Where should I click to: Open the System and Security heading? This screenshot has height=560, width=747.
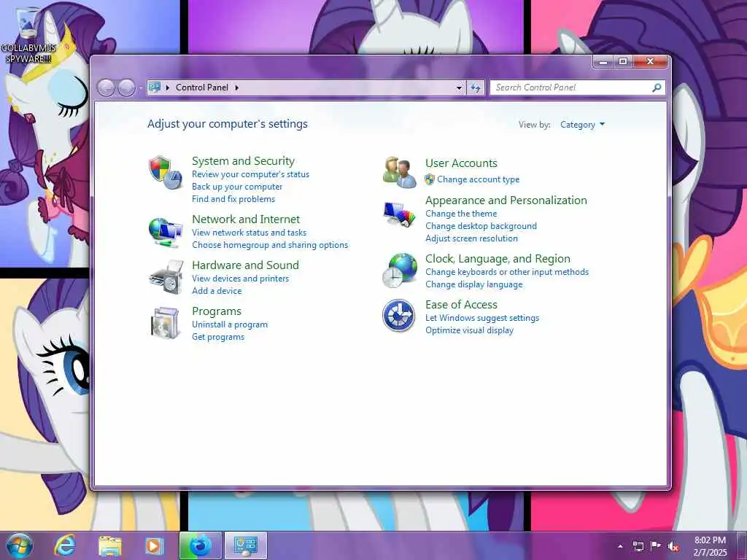click(x=244, y=160)
